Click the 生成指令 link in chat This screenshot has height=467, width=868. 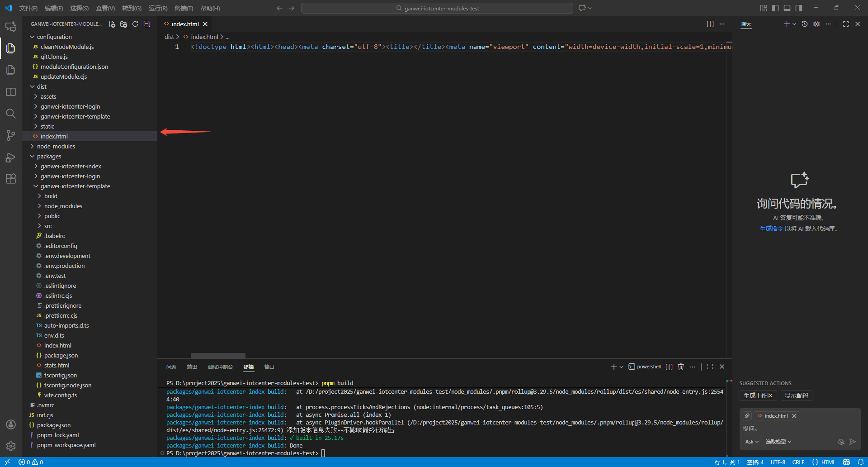pos(771,229)
